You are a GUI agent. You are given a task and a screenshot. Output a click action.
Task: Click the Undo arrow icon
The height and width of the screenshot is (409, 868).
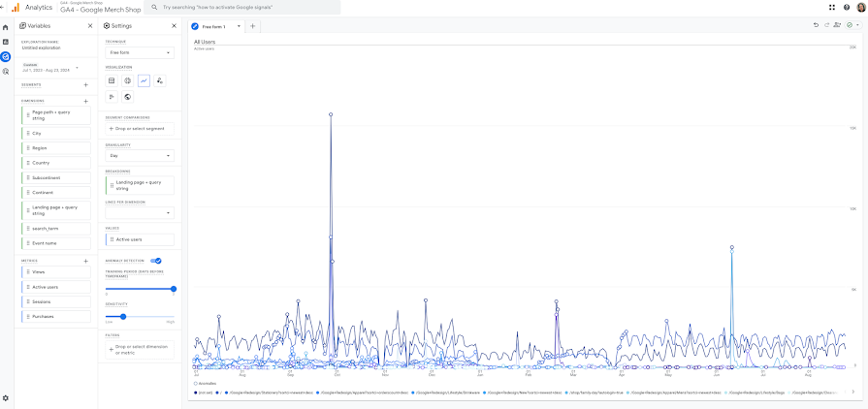[x=816, y=25]
